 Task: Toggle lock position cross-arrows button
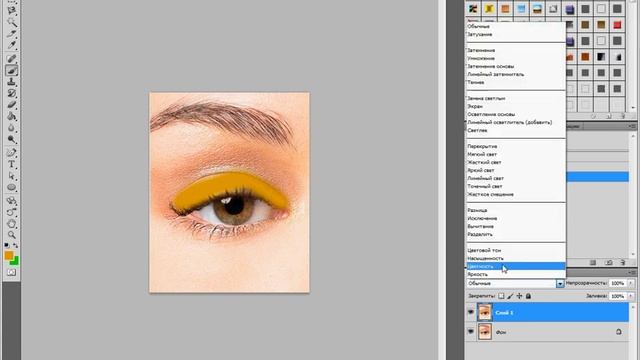coord(519,296)
